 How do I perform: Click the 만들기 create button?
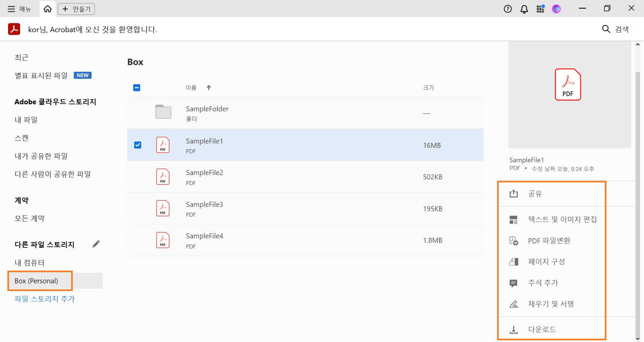click(x=76, y=9)
